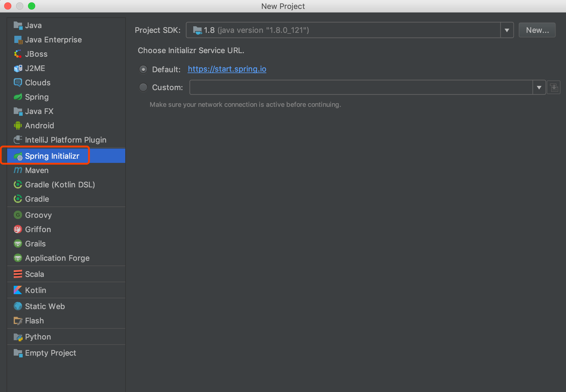Select the Grails label
Image resolution: width=566 pixels, height=392 pixels.
[x=35, y=244]
